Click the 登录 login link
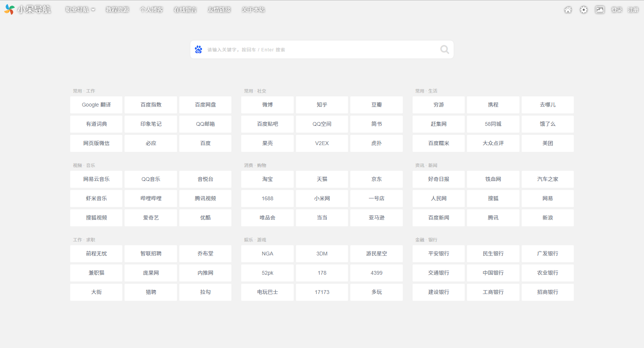 click(x=617, y=10)
